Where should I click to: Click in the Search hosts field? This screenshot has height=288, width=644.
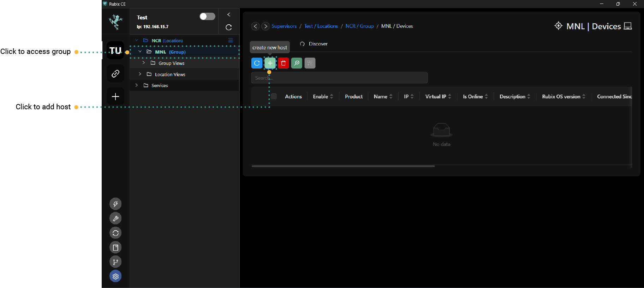pos(339,78)
